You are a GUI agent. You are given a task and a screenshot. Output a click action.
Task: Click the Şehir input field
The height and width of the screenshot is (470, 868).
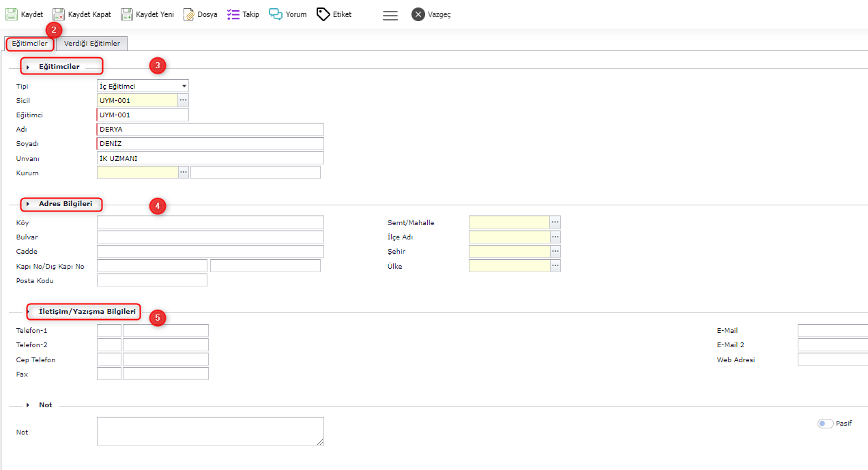(509, 251)
